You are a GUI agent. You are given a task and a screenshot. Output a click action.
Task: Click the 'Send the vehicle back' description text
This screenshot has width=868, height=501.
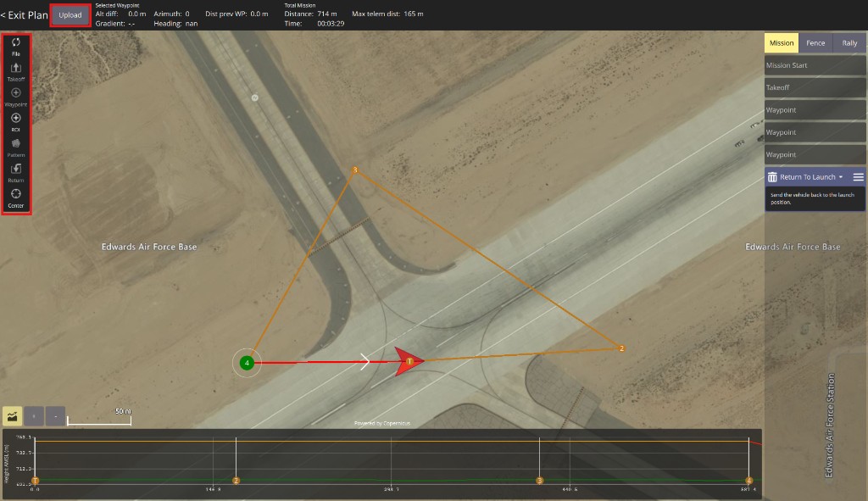pos(812,198)
